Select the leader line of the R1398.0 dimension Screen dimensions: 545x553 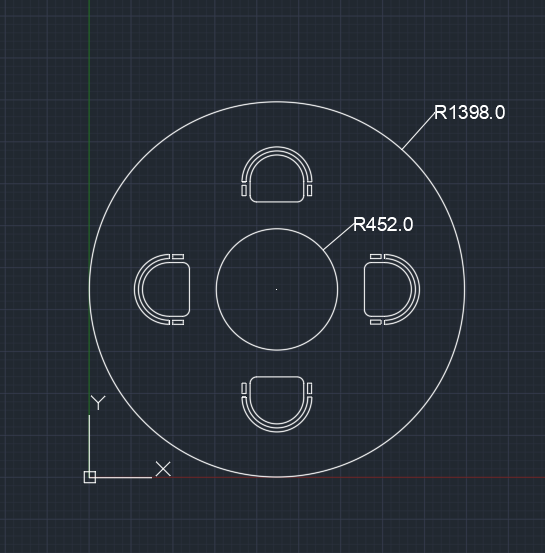click(418, 130)
